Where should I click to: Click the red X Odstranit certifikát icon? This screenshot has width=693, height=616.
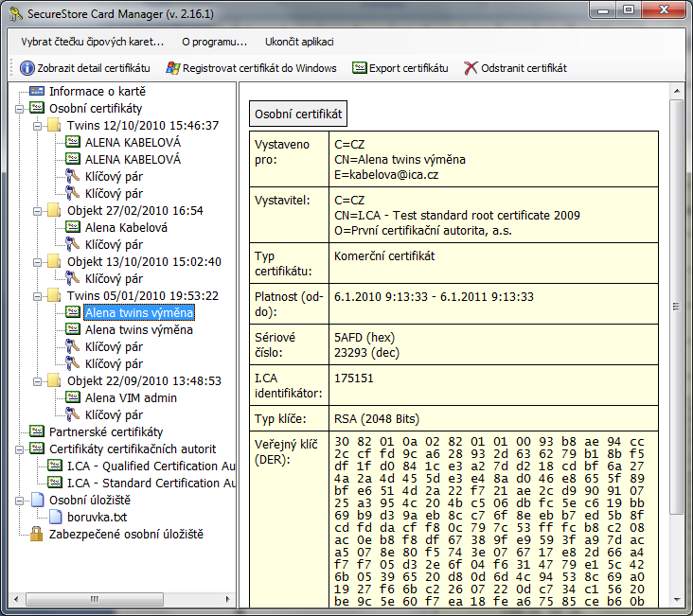471,68
